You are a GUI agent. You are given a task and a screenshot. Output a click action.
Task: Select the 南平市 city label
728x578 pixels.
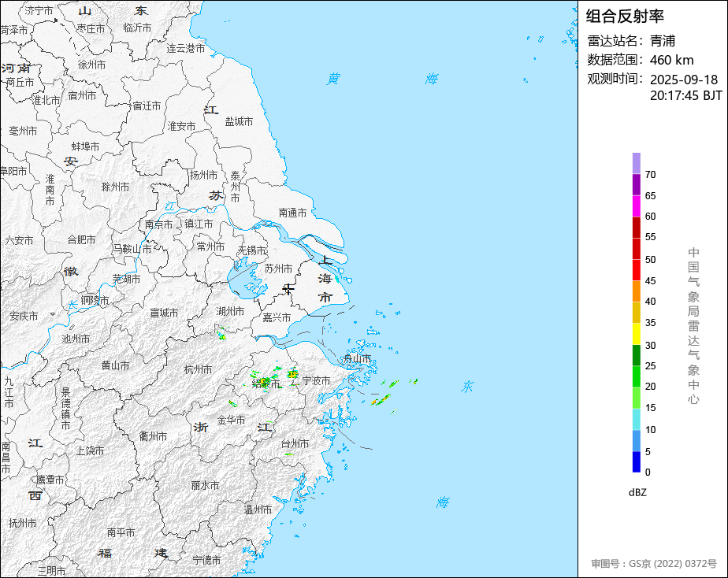121,532
